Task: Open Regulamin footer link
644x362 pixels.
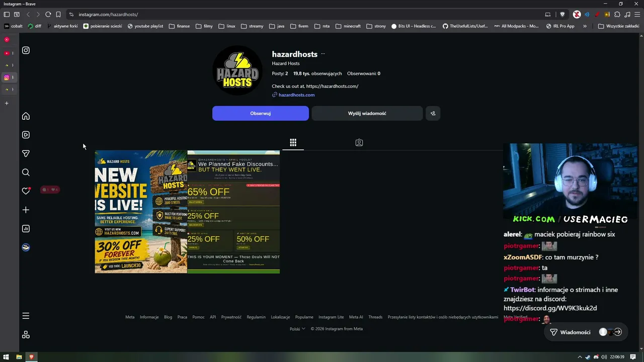Action: pyautogui.click(x=256, y=317)
